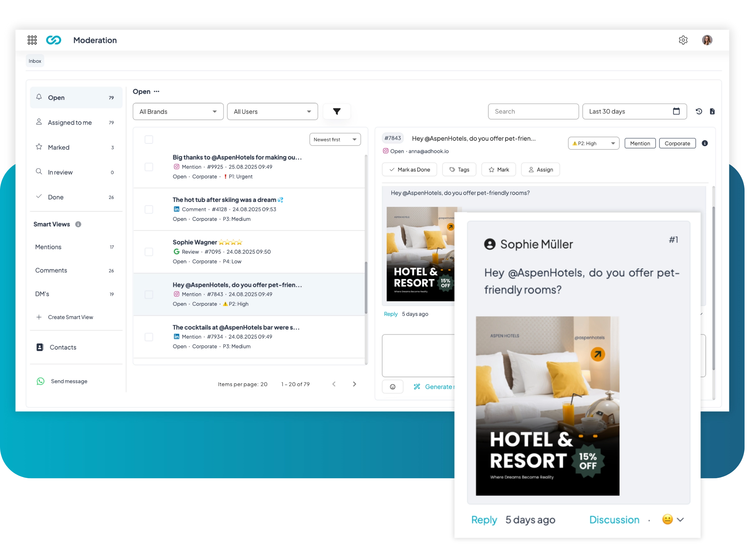Image resolution: width=747 pixels, height=560 pixels.
Task: Click the Corporate tag button
Action: click(x=678, y=143)
